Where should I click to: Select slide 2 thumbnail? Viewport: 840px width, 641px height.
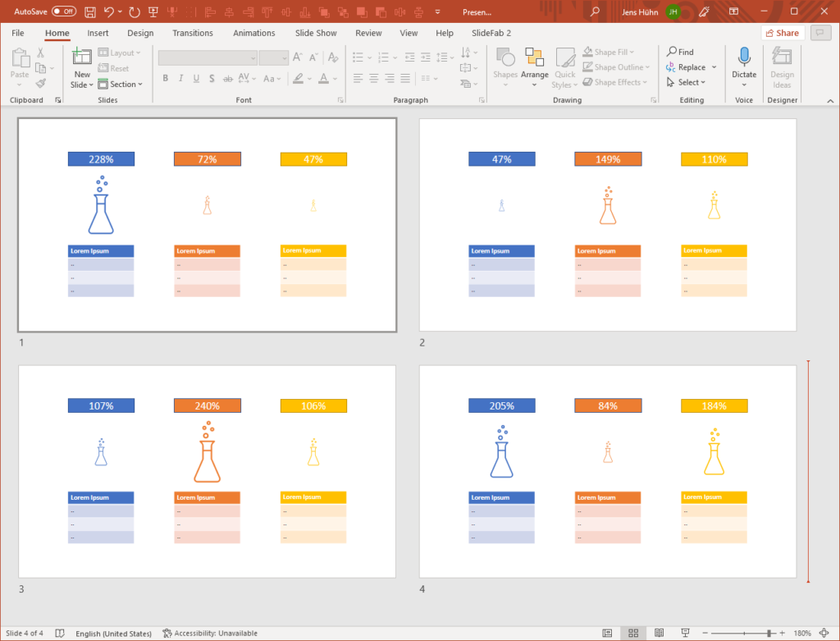tap(608, 225)
